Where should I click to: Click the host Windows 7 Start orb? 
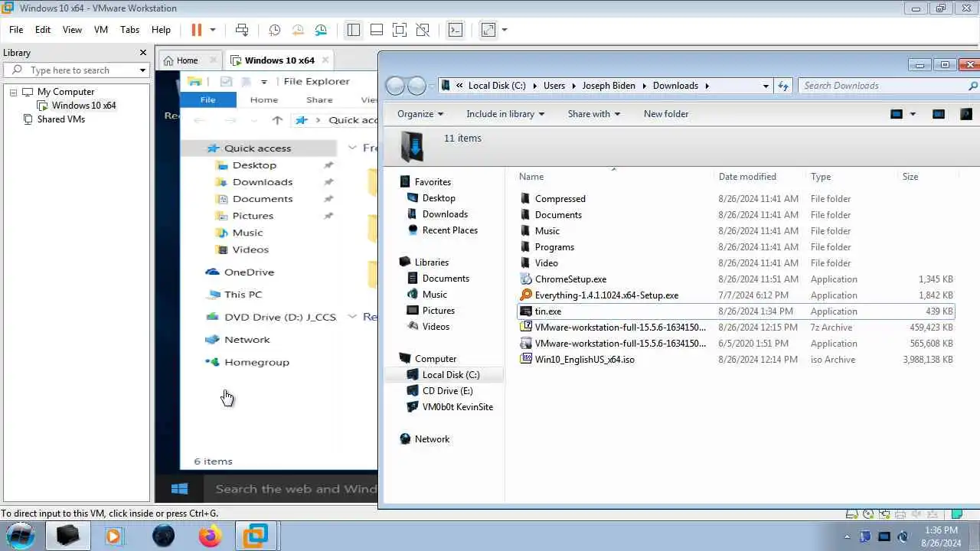(21, 536)
